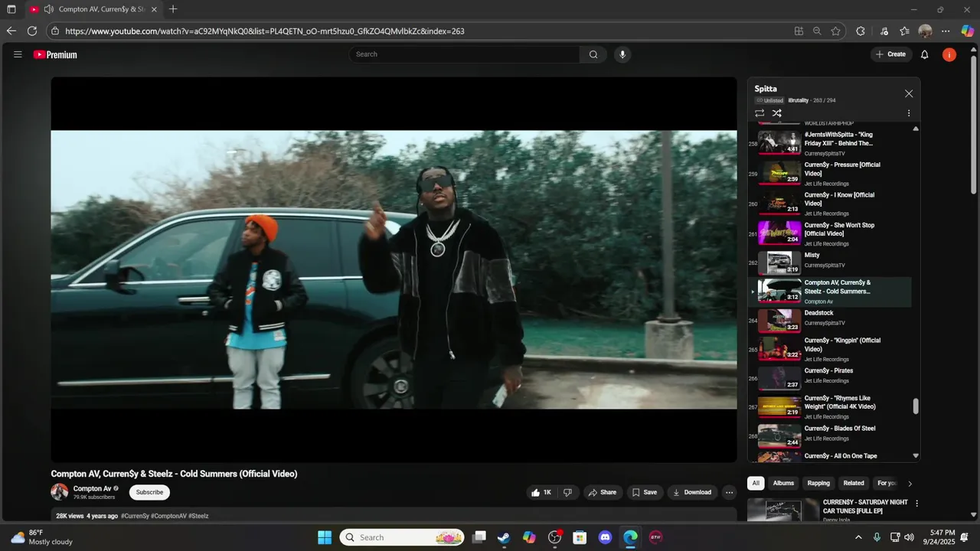Open system volume speaker tray icon
This screenshot has height=551, width=980.
point(910,537)
